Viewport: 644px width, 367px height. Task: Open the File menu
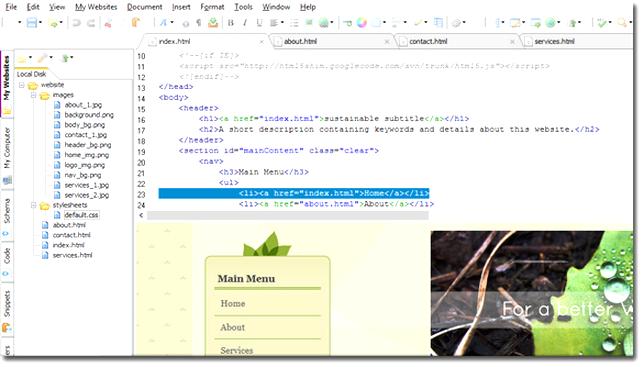coord(11,7)
